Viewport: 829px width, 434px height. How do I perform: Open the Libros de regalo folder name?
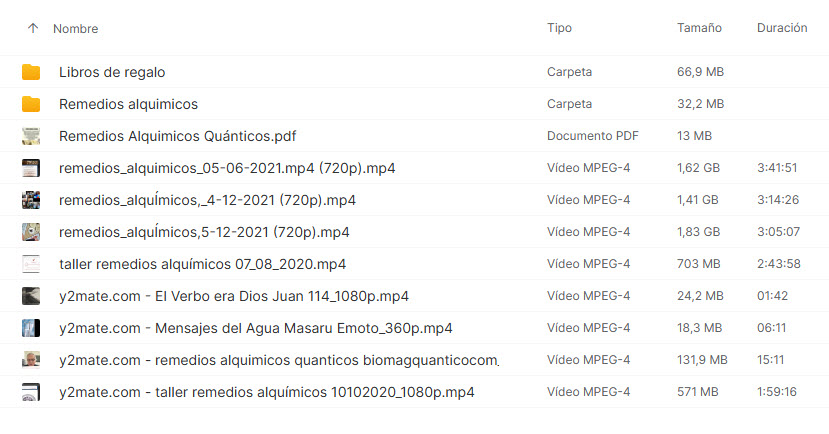click(112, 72)
